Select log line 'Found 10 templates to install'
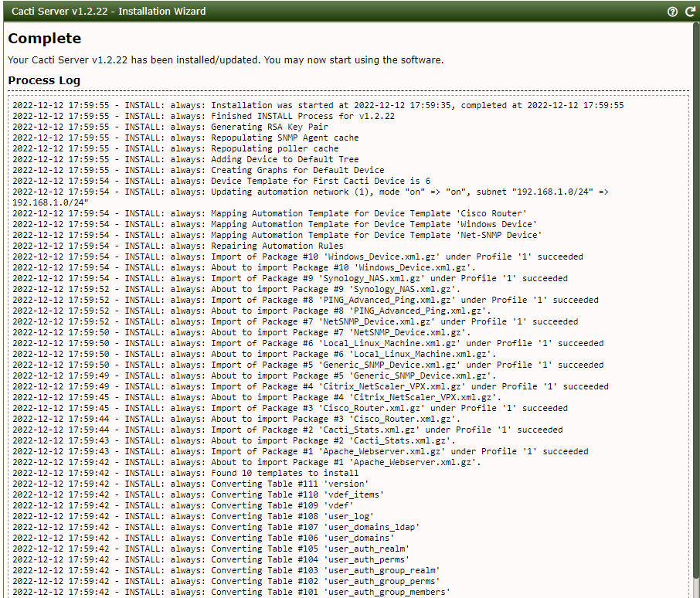This screenshot has width=700, height=598. coord(185,473)
